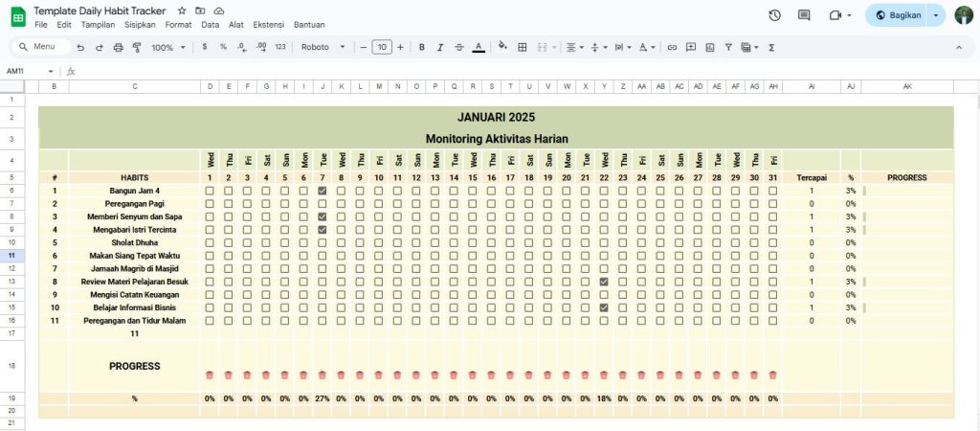Star the Template Daily Habit Tracker document
The height and width of the screenshot is (431, 980).
pos(182,10)
